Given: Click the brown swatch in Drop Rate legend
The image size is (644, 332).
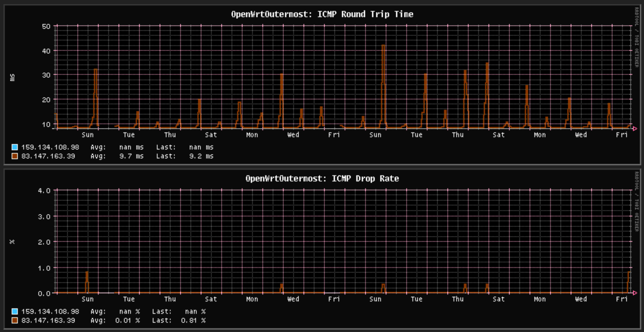Looking at the screenshot, I should 14,320.
